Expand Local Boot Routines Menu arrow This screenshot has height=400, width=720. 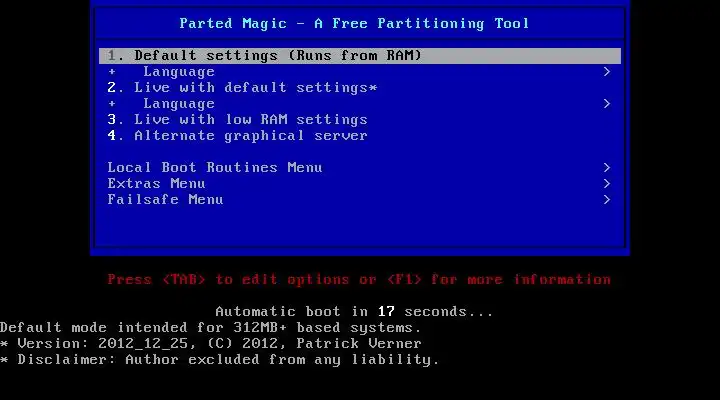click(x=607, y=168)
